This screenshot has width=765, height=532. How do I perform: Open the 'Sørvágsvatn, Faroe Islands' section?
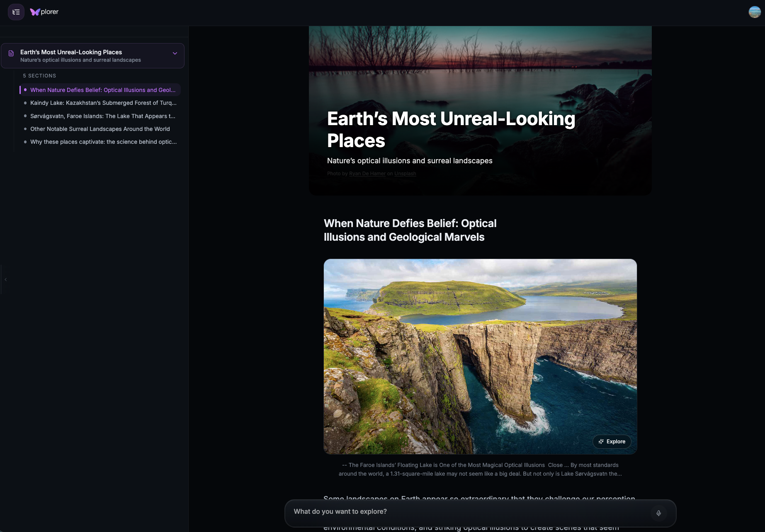click(x=103, y=116)
